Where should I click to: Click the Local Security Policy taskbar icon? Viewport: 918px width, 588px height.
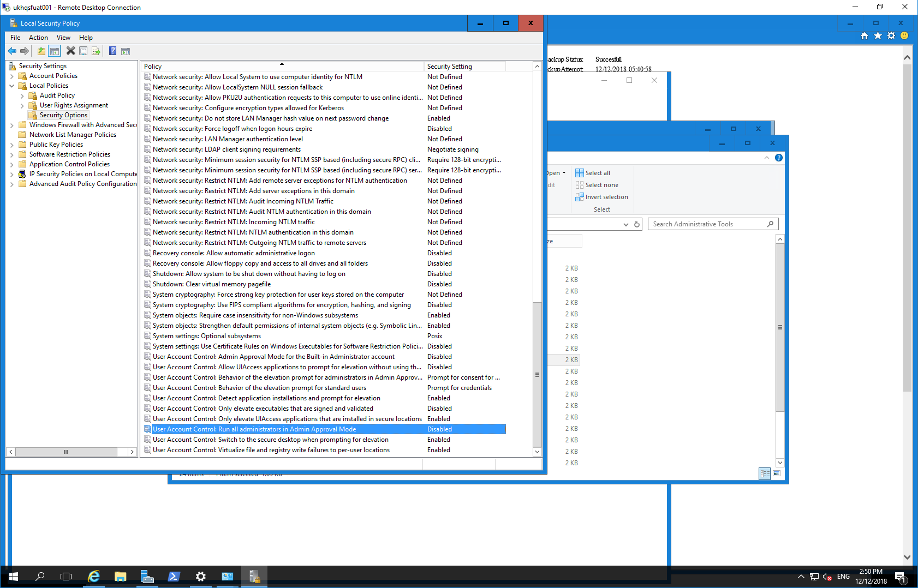click(254, 577)
